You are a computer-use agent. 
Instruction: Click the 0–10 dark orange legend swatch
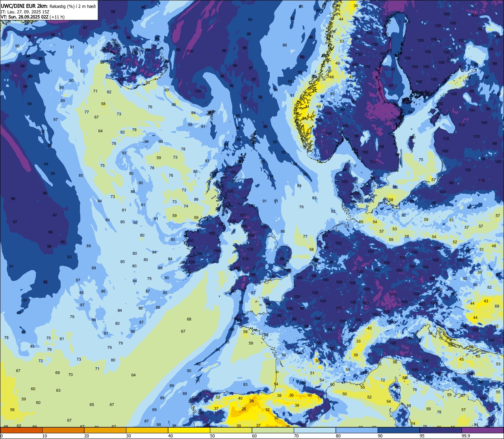click(21, 430)
